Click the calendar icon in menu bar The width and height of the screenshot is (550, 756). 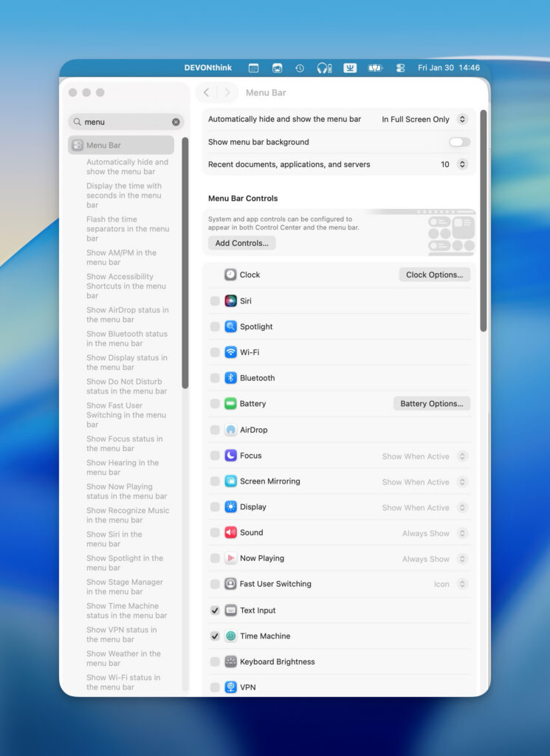tap(253, 68)
